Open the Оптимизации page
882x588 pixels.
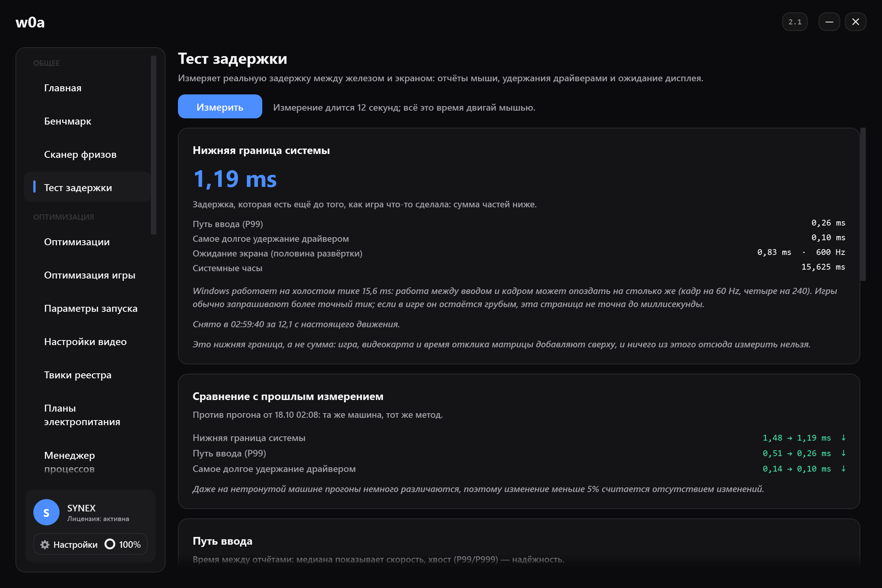click(x=87, y=242)
